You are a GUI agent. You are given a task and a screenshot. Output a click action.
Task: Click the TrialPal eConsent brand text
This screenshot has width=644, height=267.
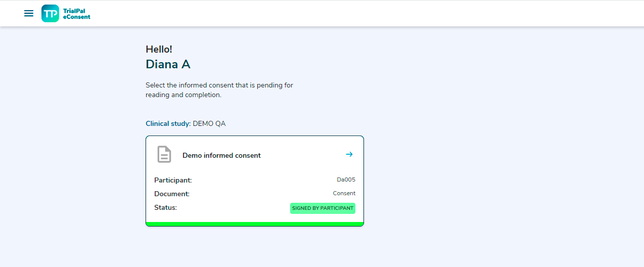(x=77, y=13)
